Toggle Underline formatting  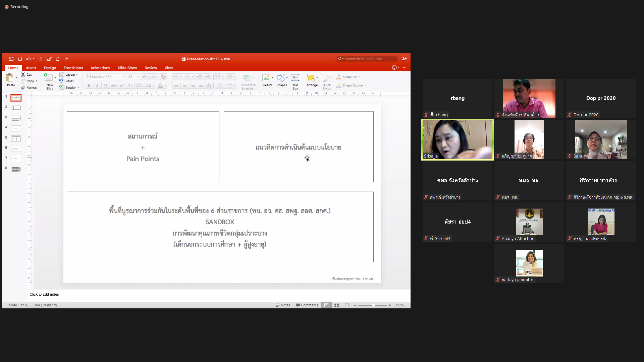105,85
